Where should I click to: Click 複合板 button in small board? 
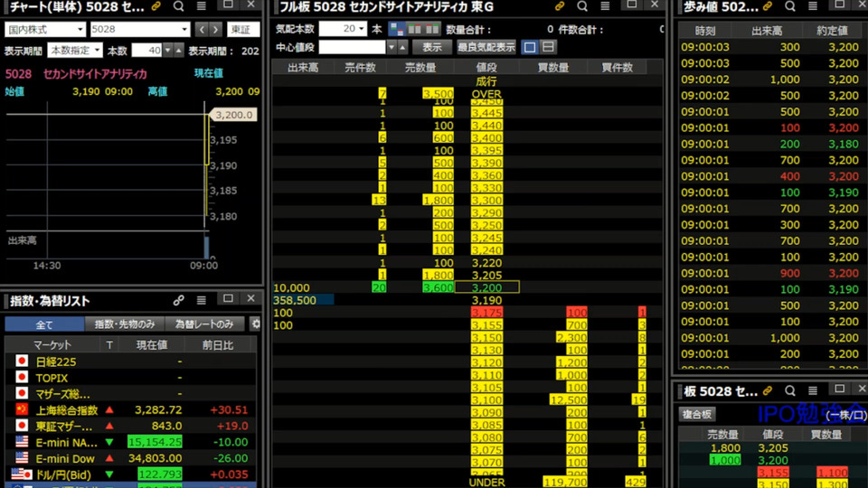tap(697, 414)
